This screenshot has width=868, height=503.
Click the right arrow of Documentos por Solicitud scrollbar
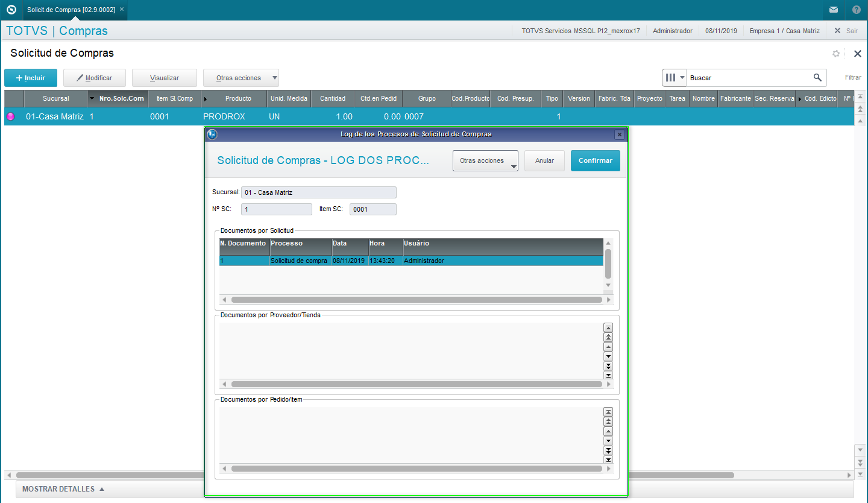pyautogui.click(x=608, y=300)
